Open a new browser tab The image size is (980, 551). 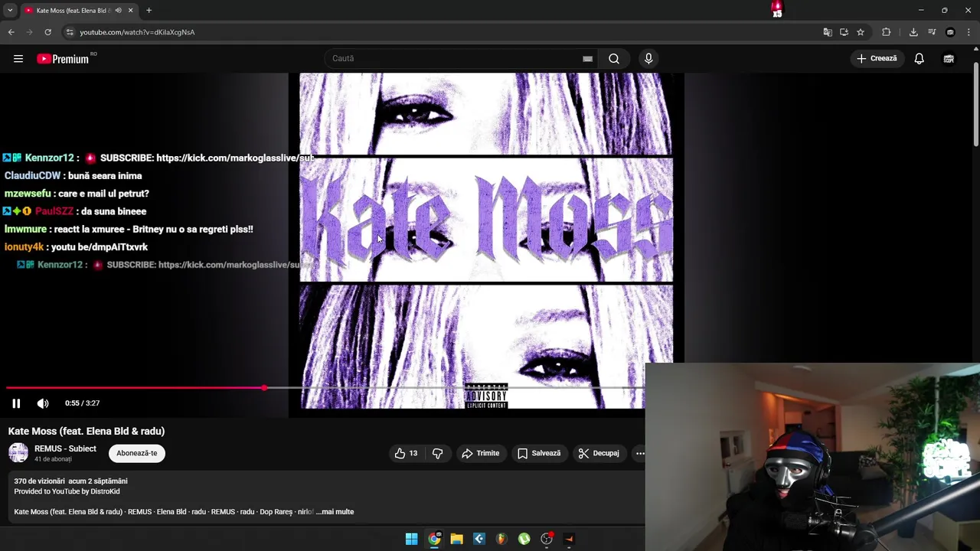[149, 11]
